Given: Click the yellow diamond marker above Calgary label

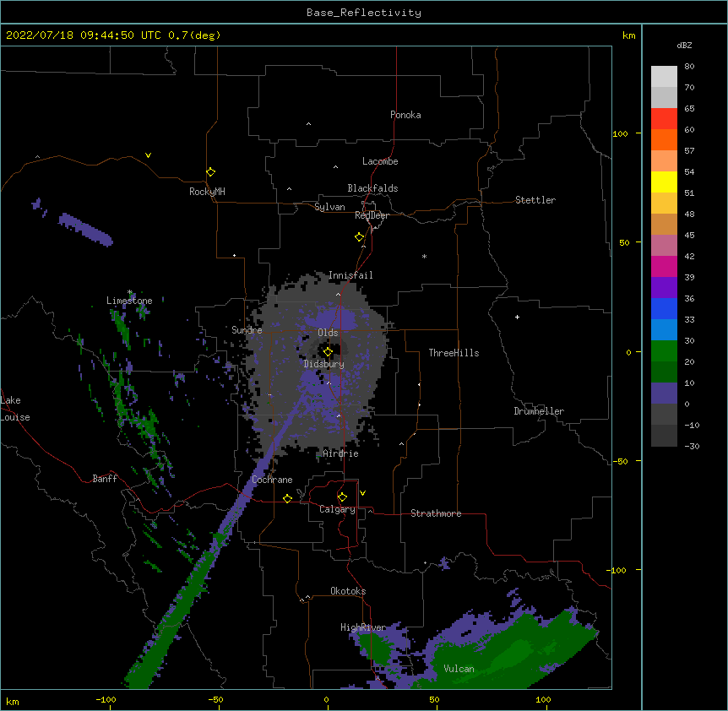Looking at the screenshot, I should tap(342, 497).
